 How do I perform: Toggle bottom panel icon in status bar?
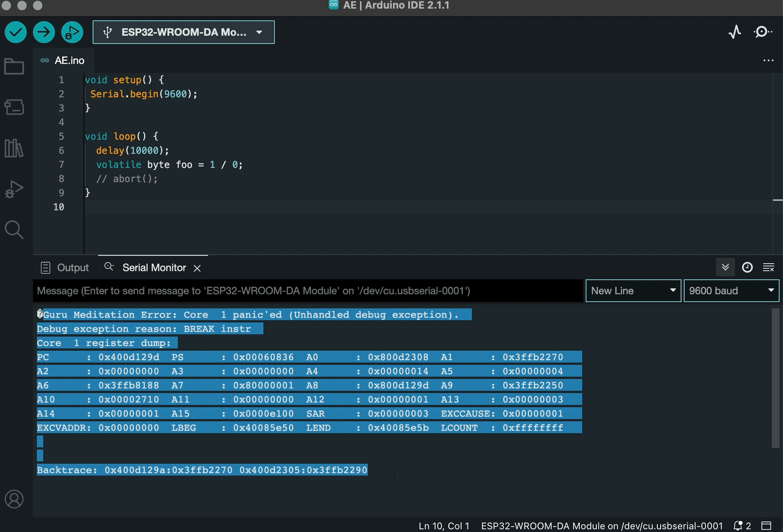(766, 526)
